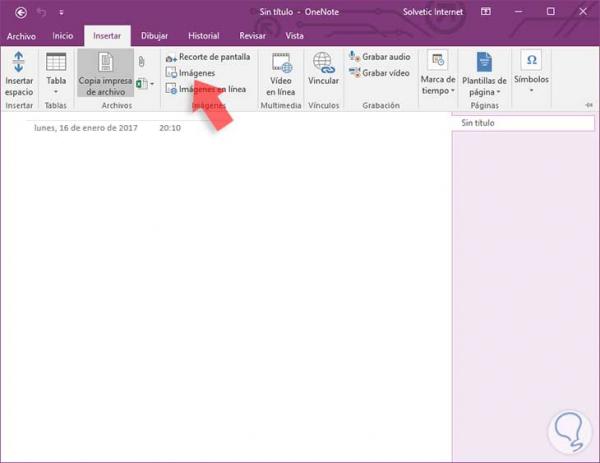Click the Plantillas de página icon

(x=484, y=62)
